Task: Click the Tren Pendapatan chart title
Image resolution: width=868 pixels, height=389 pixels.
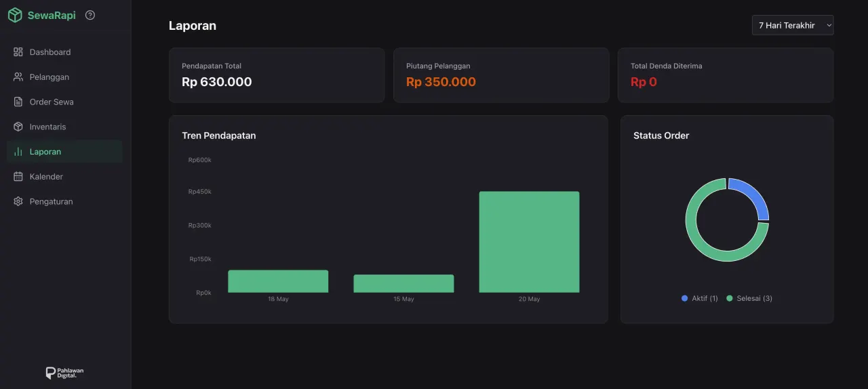Action: point(219,136)
